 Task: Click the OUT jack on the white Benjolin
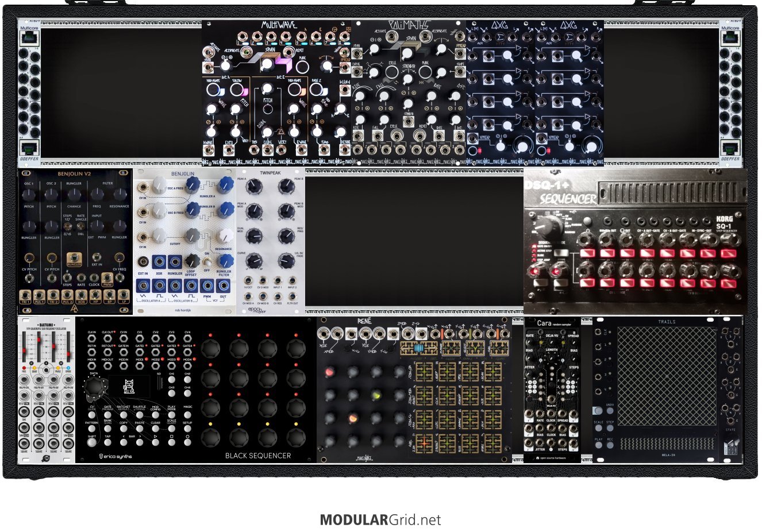pyautogui.click(x=223, y=286)
